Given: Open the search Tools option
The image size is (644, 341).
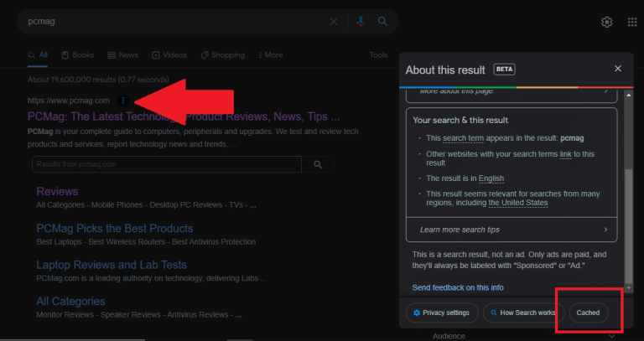Looking at the screenshot, I should pos(378,55).
